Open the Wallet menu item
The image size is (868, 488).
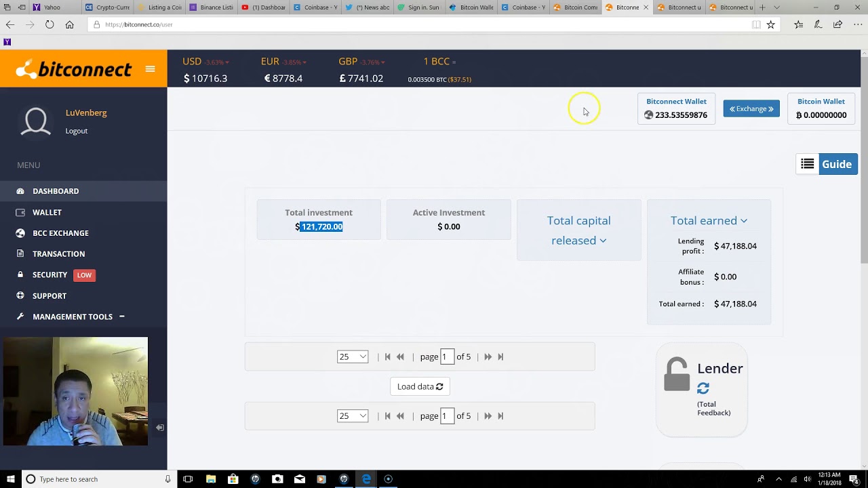click(x=47, y=212)
